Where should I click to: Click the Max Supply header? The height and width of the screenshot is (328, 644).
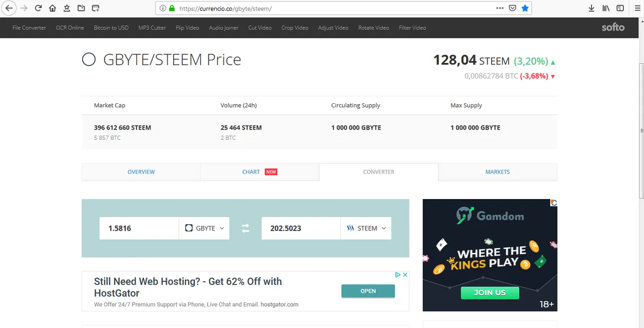pos(466,105)
